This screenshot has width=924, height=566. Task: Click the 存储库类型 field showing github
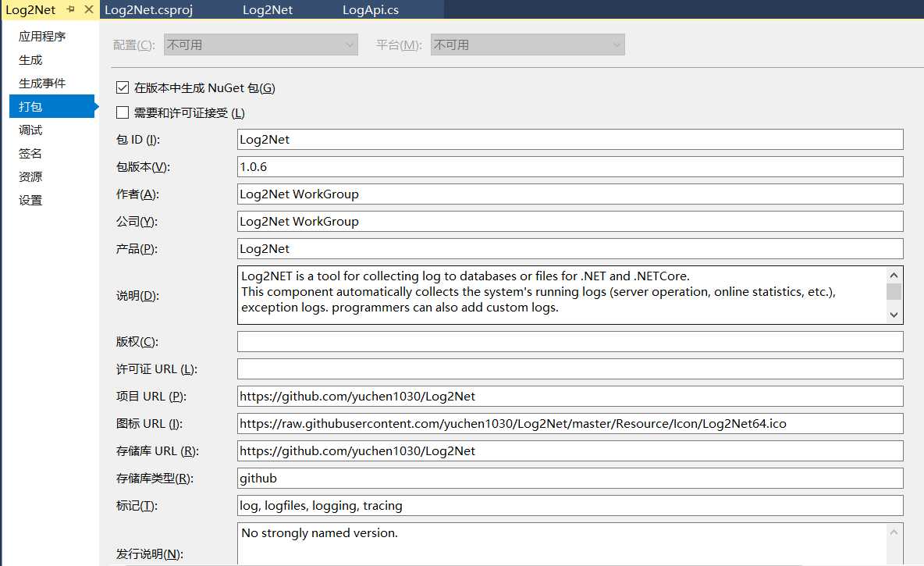click(570, 478)
